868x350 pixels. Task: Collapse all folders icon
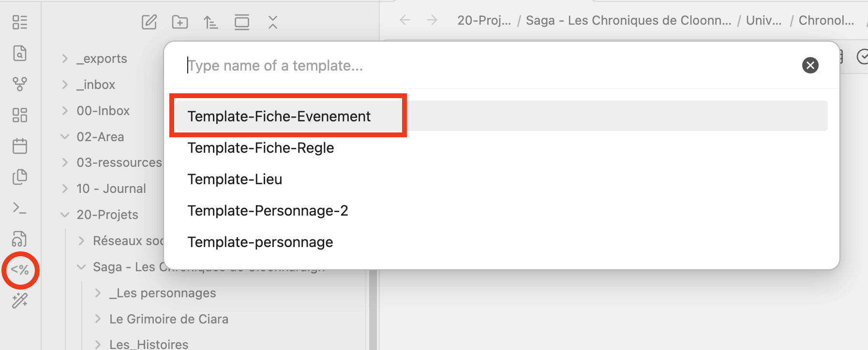tap(273, 22)
